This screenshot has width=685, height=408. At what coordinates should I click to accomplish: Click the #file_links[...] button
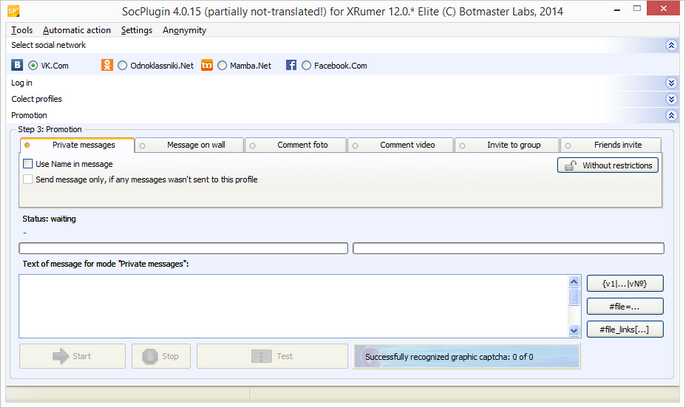click(x=625, y=329)
